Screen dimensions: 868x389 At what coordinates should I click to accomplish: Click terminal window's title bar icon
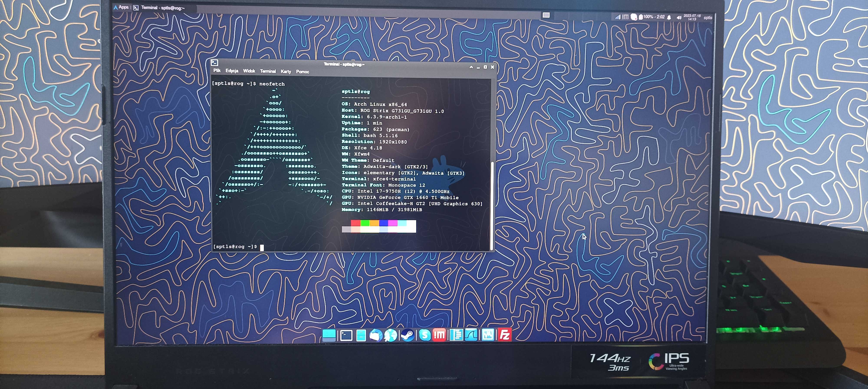[214, 63]
